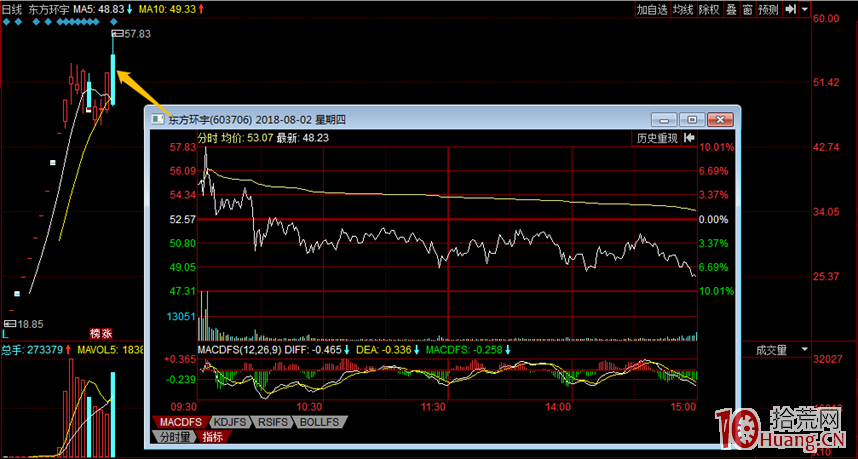
Task: Click the popup title 东方环宇(603706) 2018-08-02
Action: click(x=240, y=120)
